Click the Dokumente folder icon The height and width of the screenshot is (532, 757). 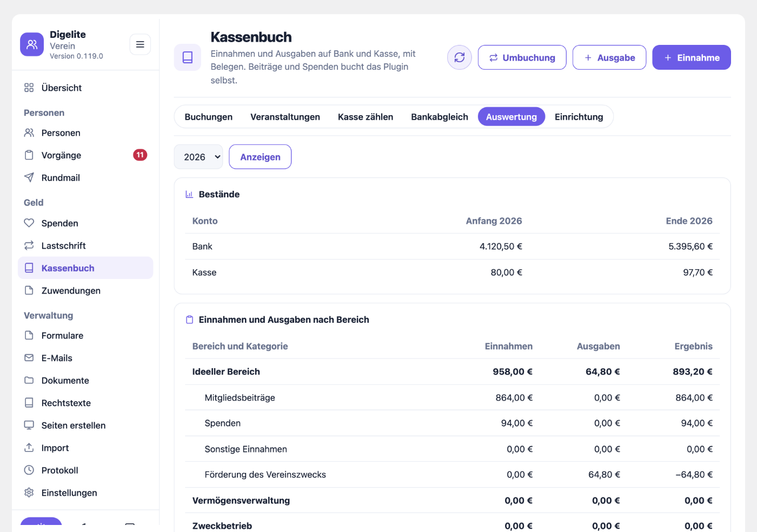29,380
